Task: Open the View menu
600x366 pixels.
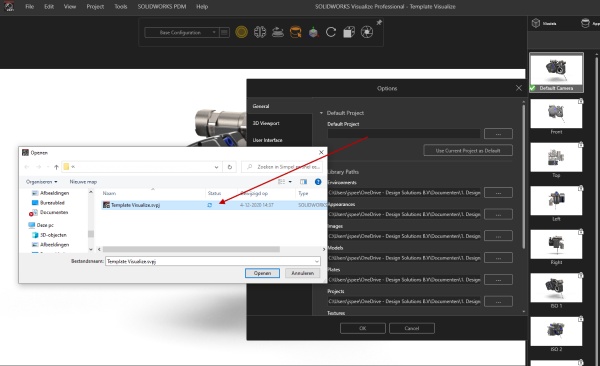Action: click(x=70, y=7)
